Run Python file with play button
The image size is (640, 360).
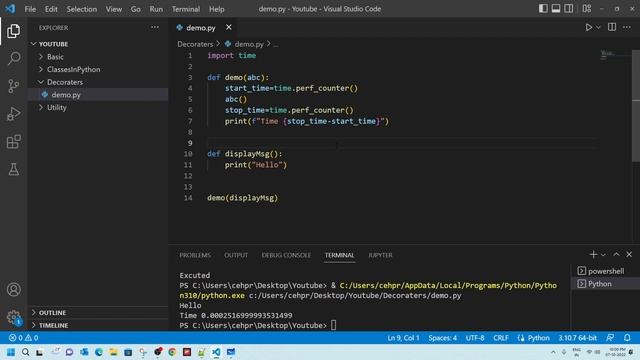(x=589, y=27)
